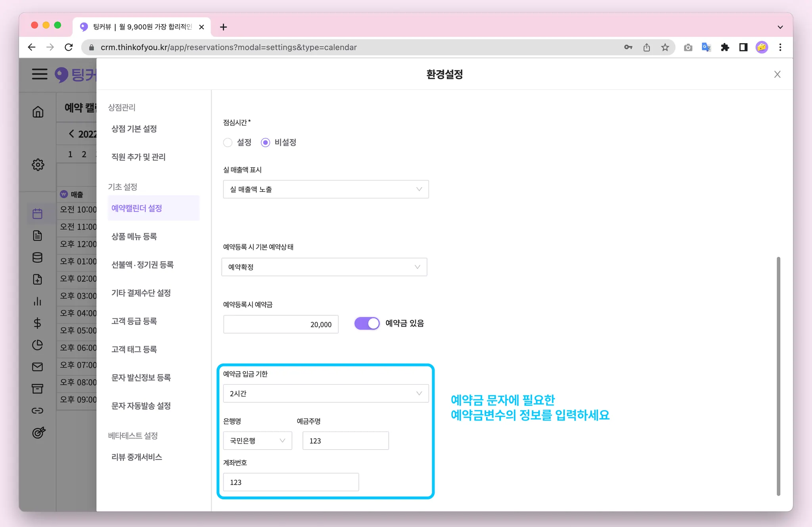Open 리뷰 중개서비스 link
Viewport: 812px width, 527px height.
point(136,457)
